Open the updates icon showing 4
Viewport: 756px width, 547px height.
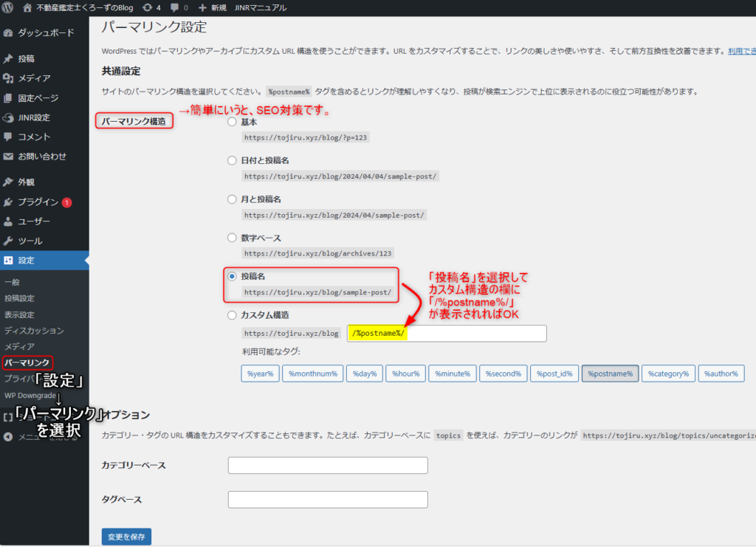tap(148, 7)
